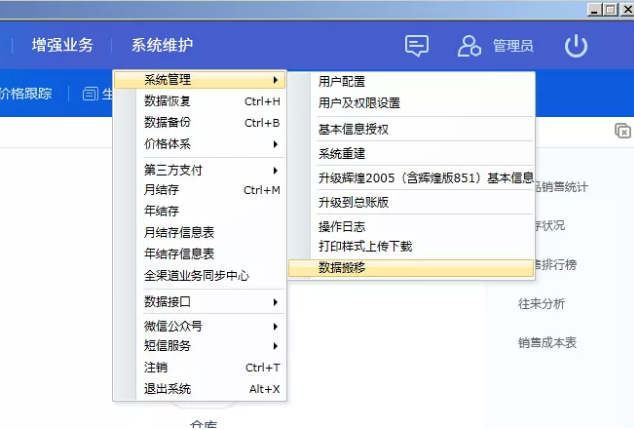Open 用户配置 in submenu
The width and height of the screenshot is (634, 430).
click(x=412, y=82)
